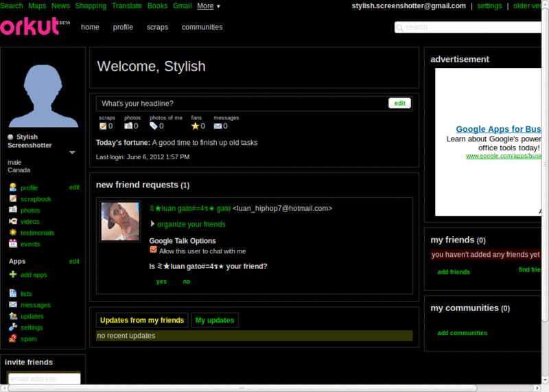Image resolution: width=549 pixels, height=392 pixels.
Task: Click the photos of me tag icon
Action: pyautogui.click(x=154, y=126)
